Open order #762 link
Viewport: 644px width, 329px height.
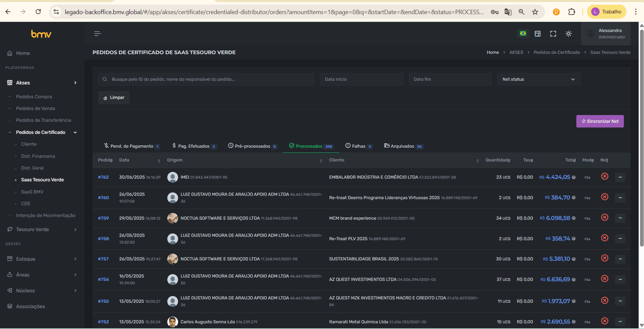(103, 177)
